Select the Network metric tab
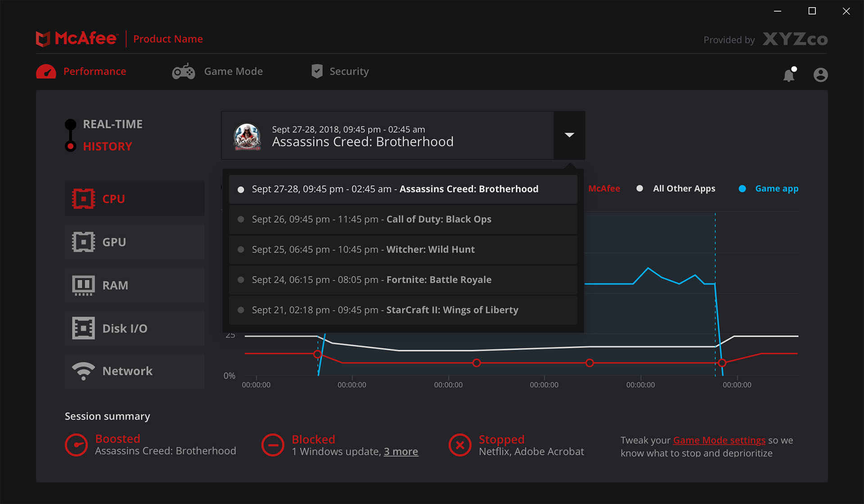The width and height of the screenshot is (864, 504). pos(135,371)
